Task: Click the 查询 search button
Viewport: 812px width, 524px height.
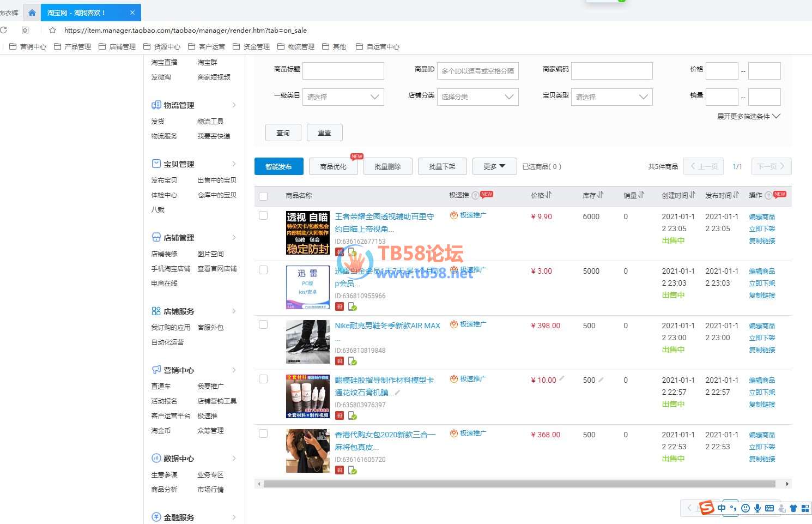Action: [283, 133]
